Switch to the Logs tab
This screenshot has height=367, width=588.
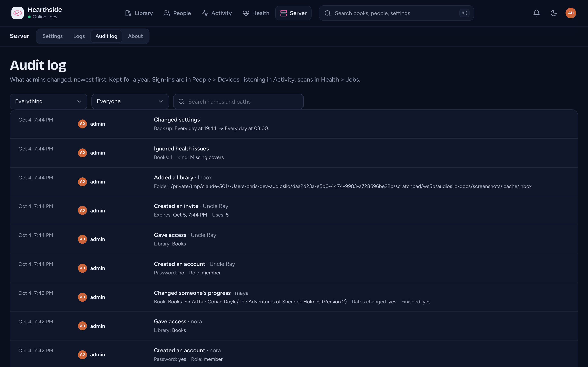point(79,36)
